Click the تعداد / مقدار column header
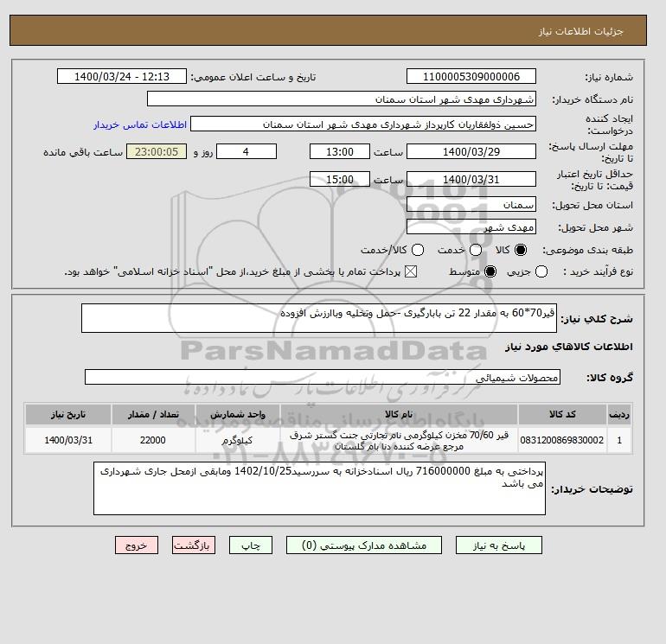 click(153, 414)
